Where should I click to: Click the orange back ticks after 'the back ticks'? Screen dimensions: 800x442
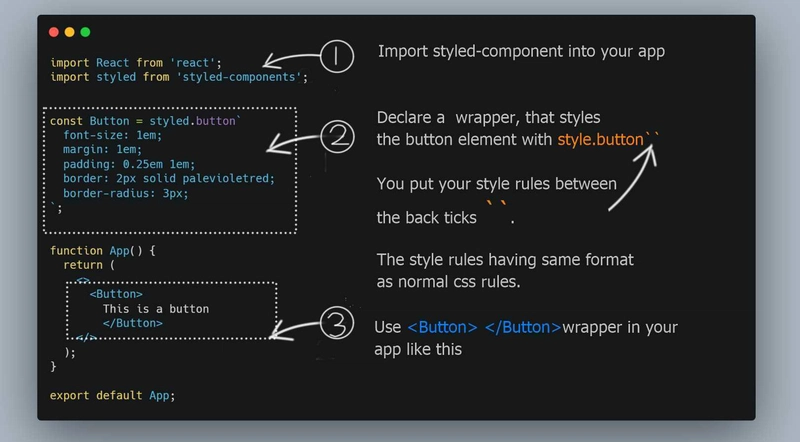click(x=496, y=204)
